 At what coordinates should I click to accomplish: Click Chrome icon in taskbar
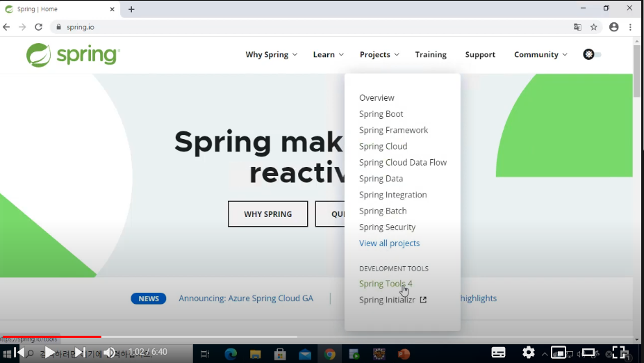click(x=330, y=354)
